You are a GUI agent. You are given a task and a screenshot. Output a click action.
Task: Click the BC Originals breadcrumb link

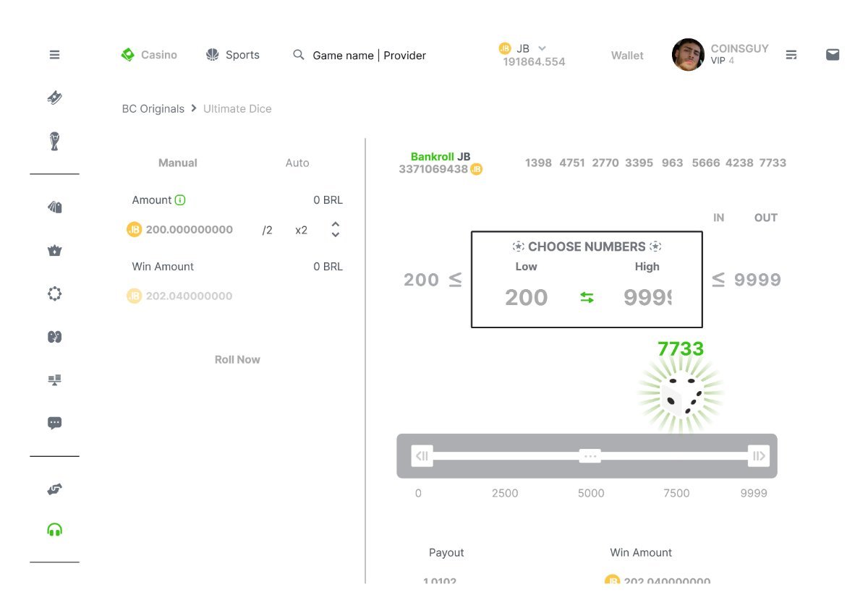point(153,109)
